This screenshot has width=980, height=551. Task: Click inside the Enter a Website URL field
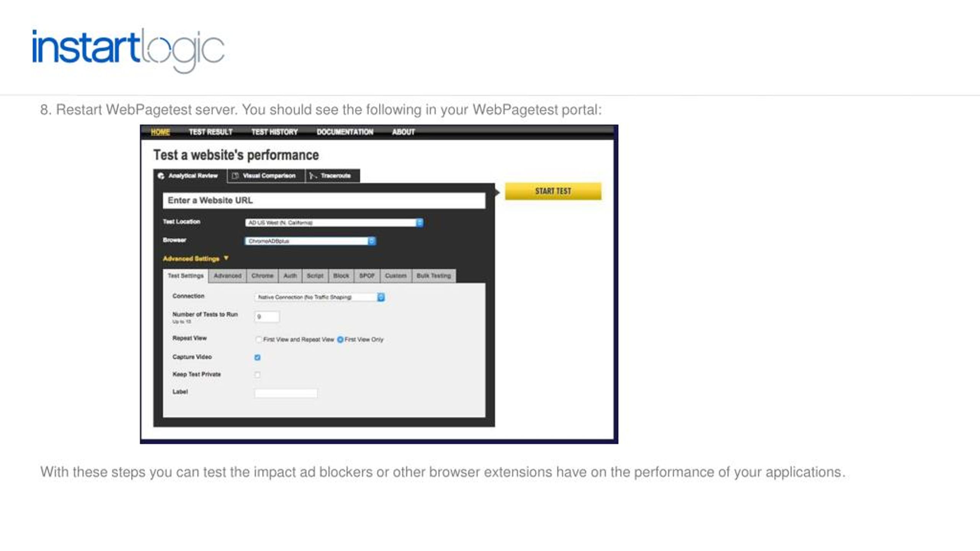point(325,200)
